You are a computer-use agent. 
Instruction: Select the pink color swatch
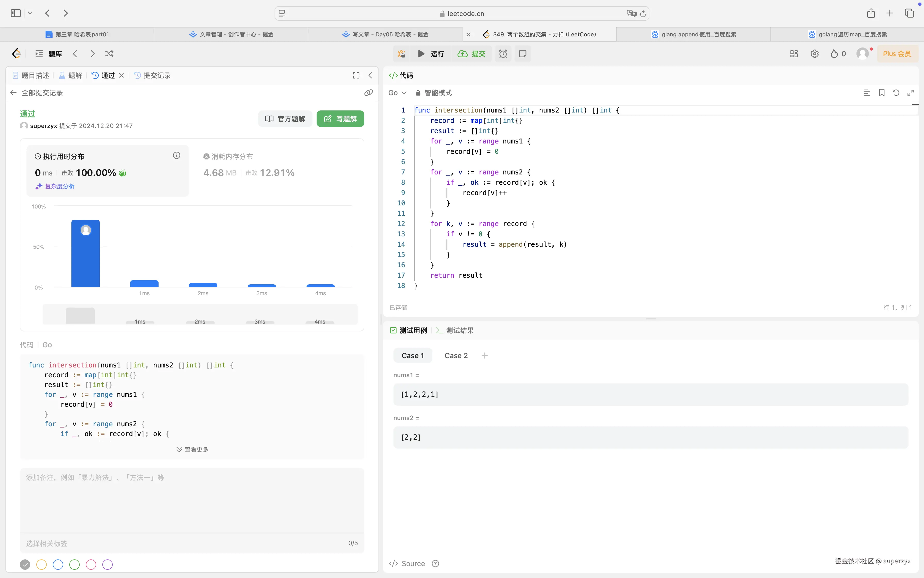tap(91, 565)
